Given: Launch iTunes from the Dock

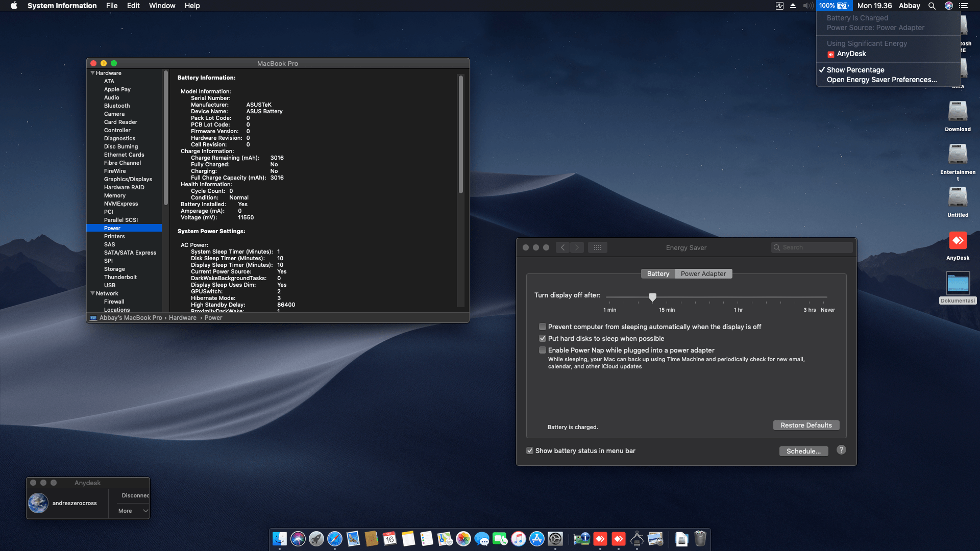Looking at the screenshot, I should (519, 539).
